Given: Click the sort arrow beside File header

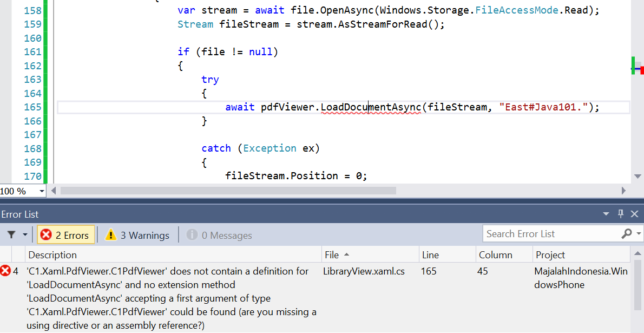Looking at the screenshot, I should coord(346,255).
